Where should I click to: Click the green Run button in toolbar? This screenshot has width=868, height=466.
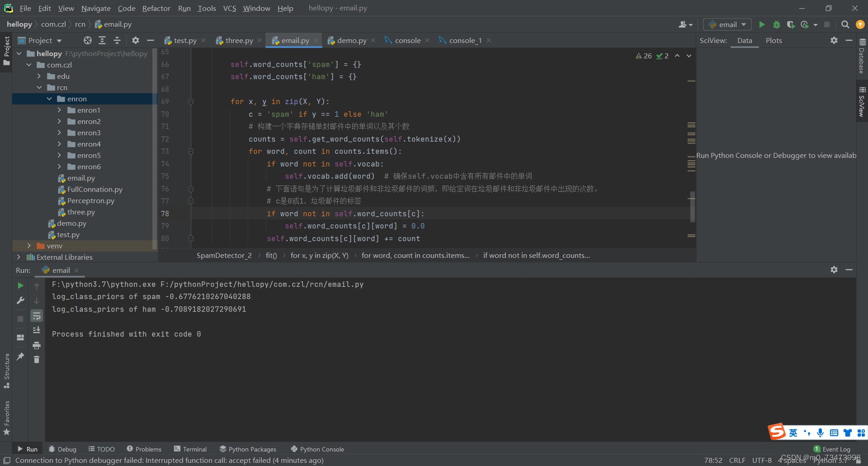(762, 24)
